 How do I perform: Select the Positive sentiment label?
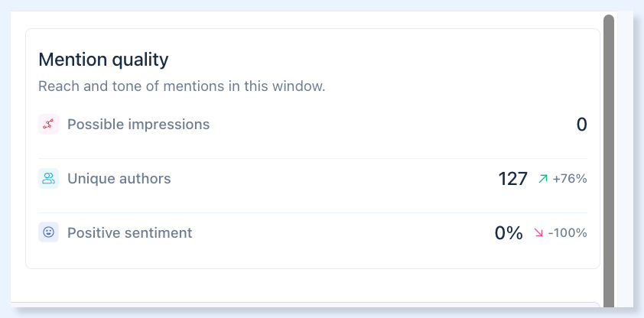tap(130, 232)
